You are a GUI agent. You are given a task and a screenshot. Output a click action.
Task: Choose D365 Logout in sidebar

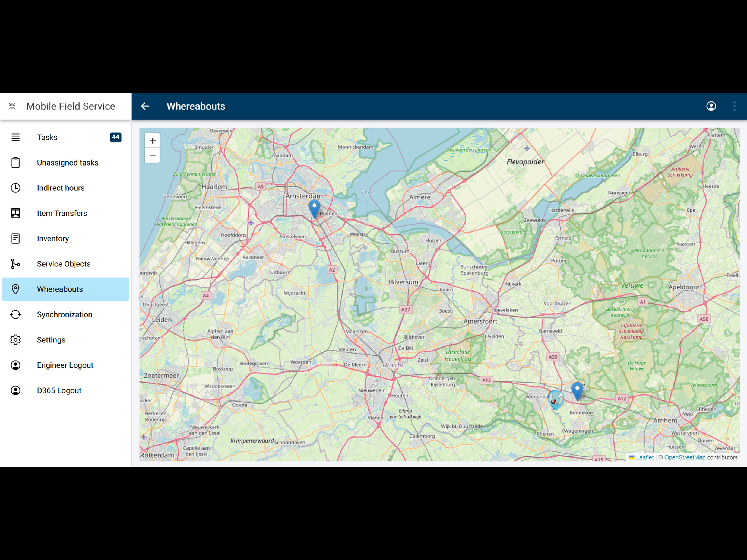point(65,390)
